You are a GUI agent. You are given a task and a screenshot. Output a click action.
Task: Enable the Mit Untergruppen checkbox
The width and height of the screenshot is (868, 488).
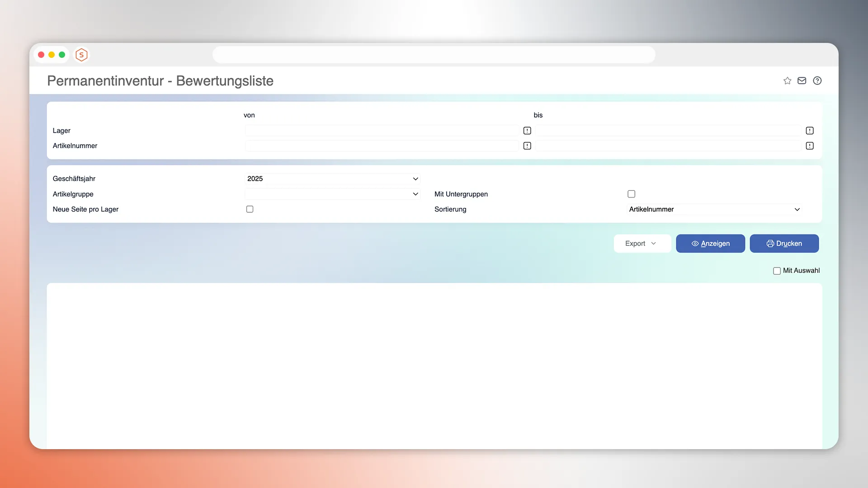[632, 194]
